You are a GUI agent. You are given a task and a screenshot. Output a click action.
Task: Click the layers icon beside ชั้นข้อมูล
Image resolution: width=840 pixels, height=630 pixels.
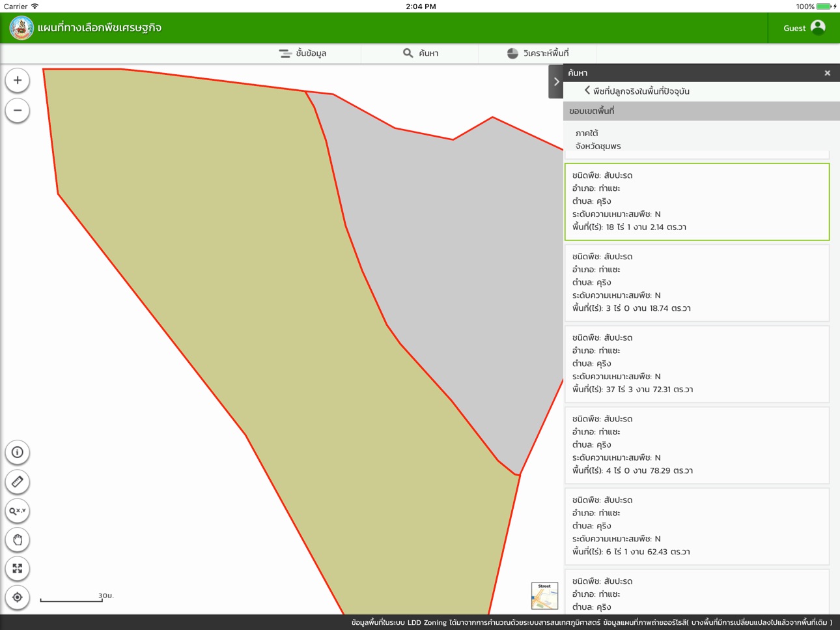[285, 53]
